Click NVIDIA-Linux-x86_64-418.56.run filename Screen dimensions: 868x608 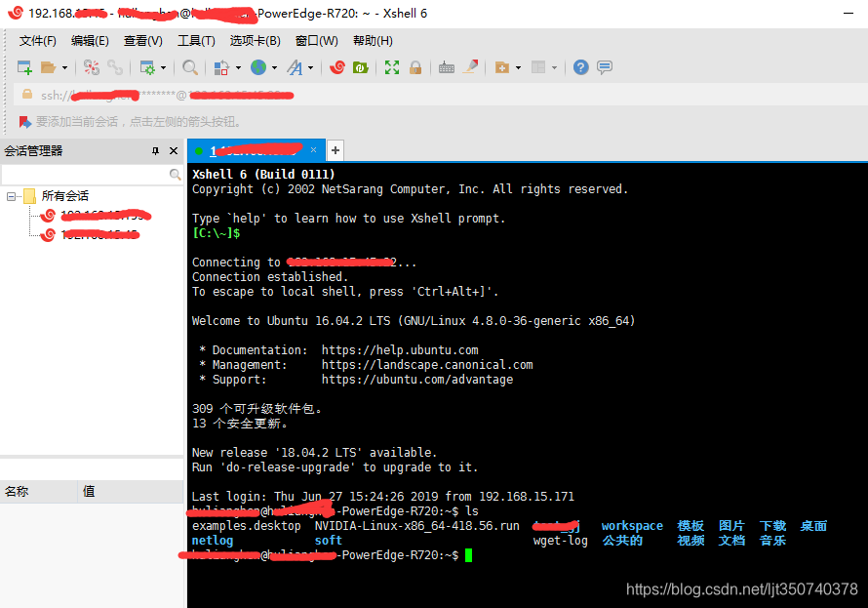tap(416, 526)
